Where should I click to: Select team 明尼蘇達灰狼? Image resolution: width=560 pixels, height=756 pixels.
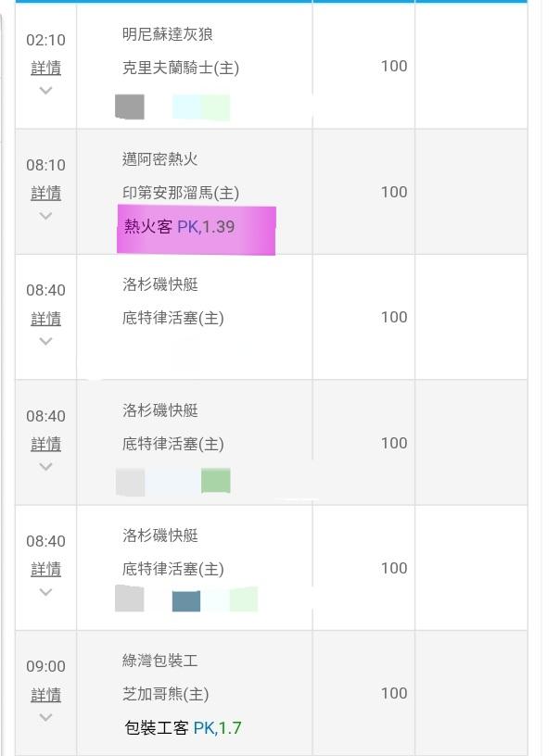coord(168,34)
